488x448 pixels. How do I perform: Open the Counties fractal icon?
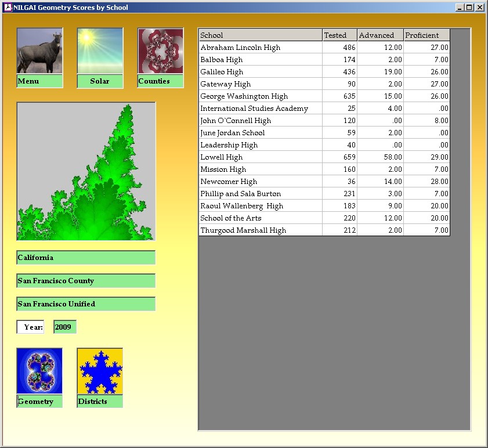[x=160, y=51]
